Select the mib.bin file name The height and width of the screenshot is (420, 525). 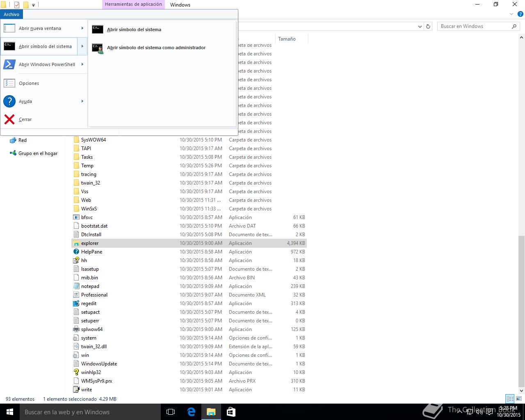tap(89, 278)
